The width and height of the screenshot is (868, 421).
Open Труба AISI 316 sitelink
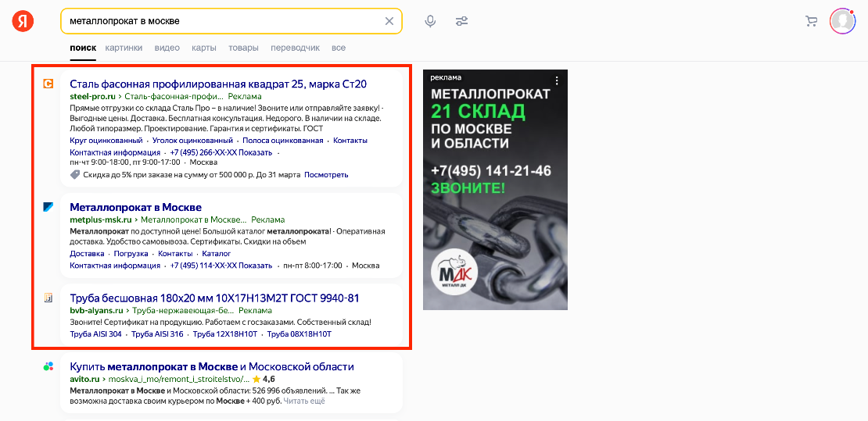click(x=157, y=334)
